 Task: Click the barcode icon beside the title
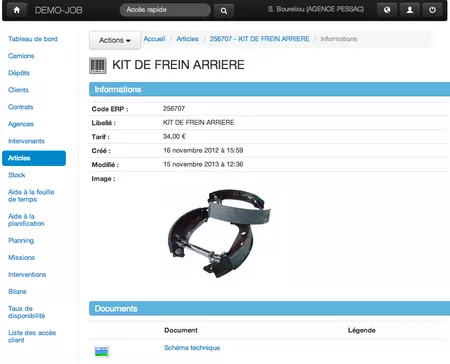tap(98, 65)
